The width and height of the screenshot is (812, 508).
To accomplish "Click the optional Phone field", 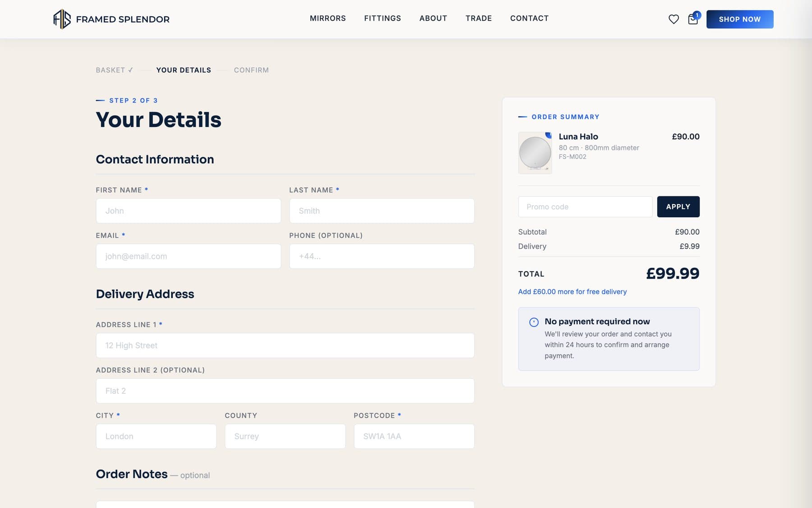I will click(x=382, y=256).
